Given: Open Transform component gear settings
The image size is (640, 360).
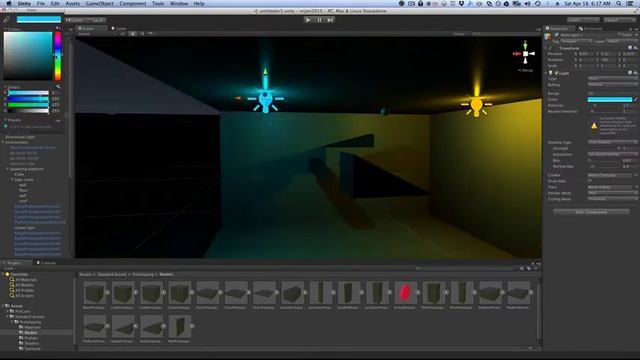Looking at the screenshot, I should pos(636,48).
